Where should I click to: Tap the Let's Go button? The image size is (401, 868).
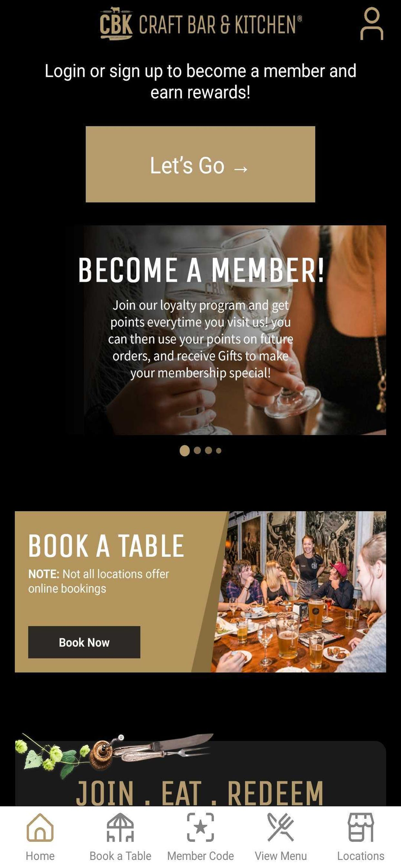200,164
